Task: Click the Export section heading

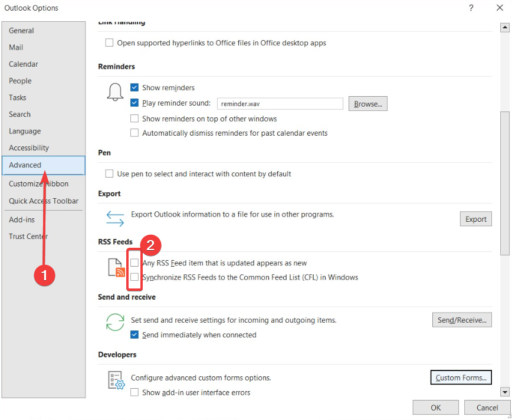Action: [x=109, y=193]
